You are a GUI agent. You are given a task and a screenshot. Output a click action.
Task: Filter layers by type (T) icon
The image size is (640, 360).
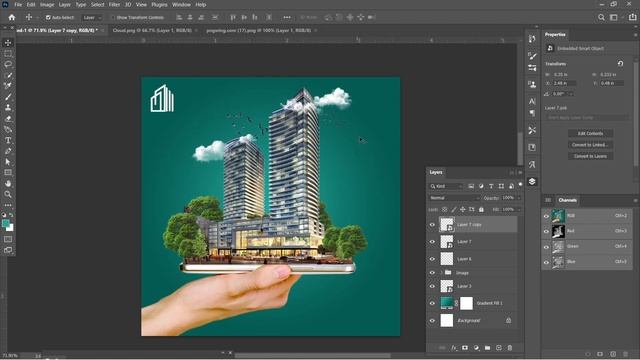tap(491, 186)
